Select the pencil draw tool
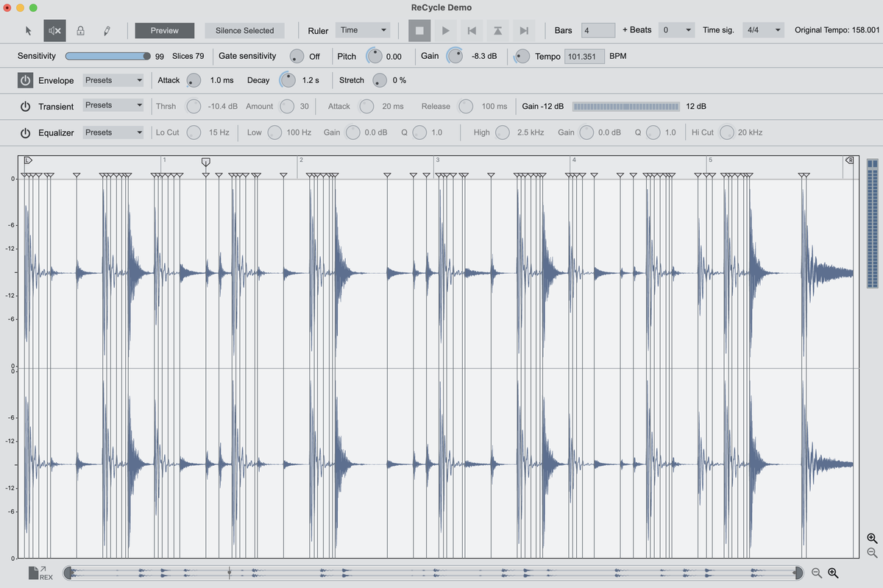This screenshot has height=588, width=883. point(107,30)
